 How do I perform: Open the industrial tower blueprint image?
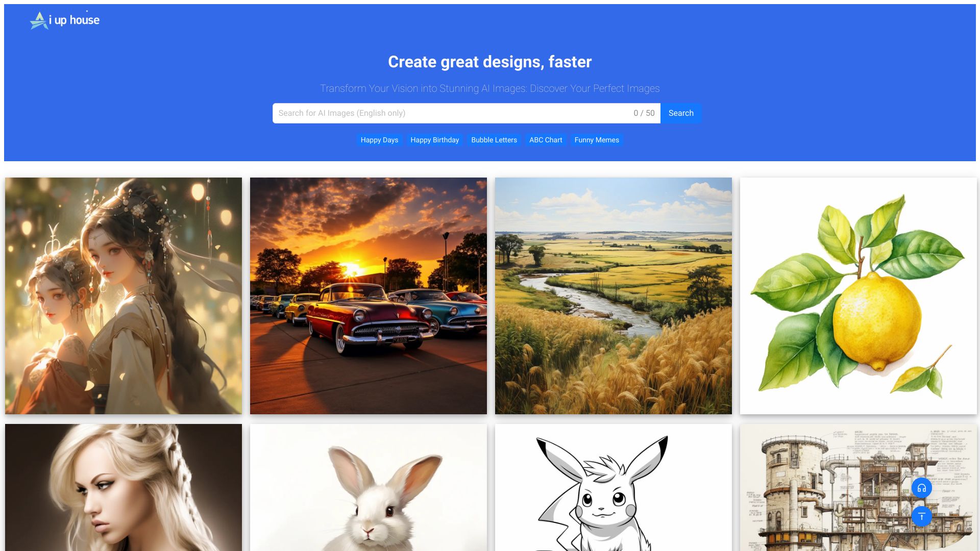click(827, 487)
